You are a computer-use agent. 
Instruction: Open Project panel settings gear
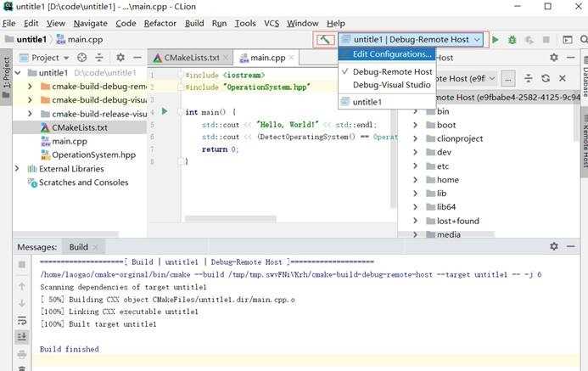(120, 58)
